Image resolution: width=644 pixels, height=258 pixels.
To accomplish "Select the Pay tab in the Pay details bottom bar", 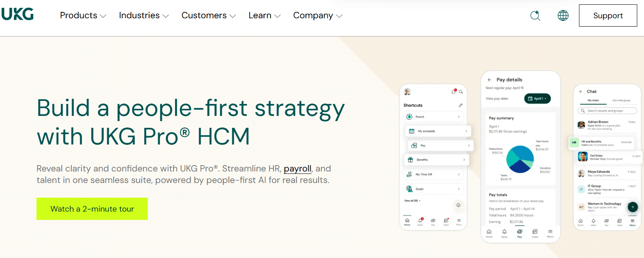I will tap(520, 233).
